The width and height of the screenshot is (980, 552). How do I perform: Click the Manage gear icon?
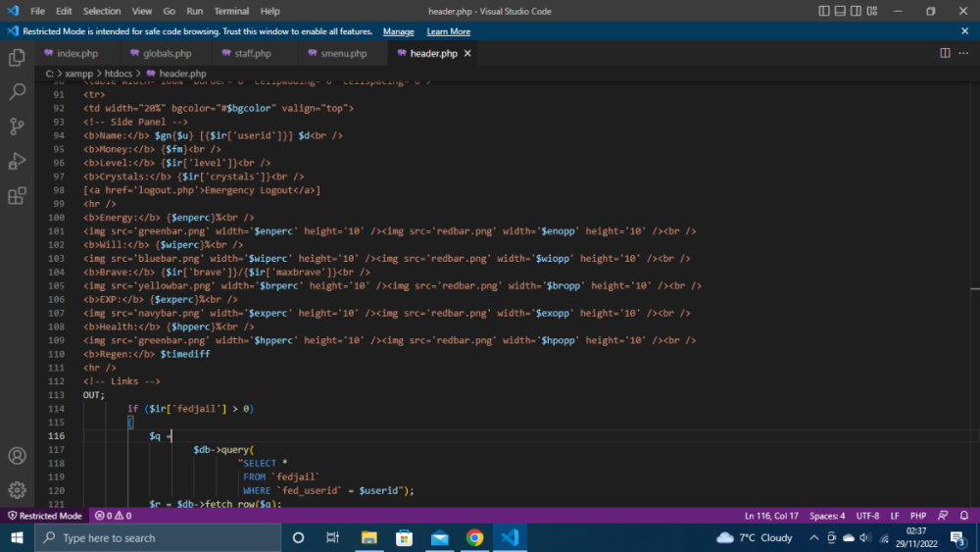pyautogui.click(x=17, y=489)
